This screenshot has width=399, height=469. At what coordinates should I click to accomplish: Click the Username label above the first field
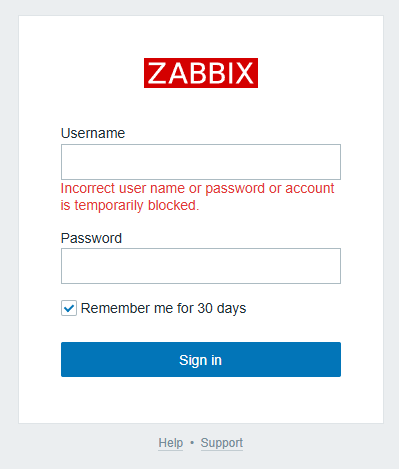click(x=93, y=133)
